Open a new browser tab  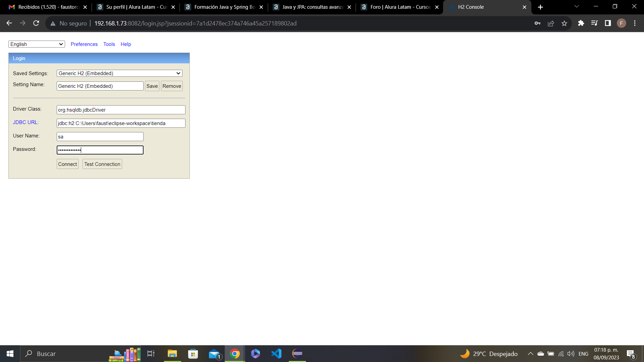point(540,7)
